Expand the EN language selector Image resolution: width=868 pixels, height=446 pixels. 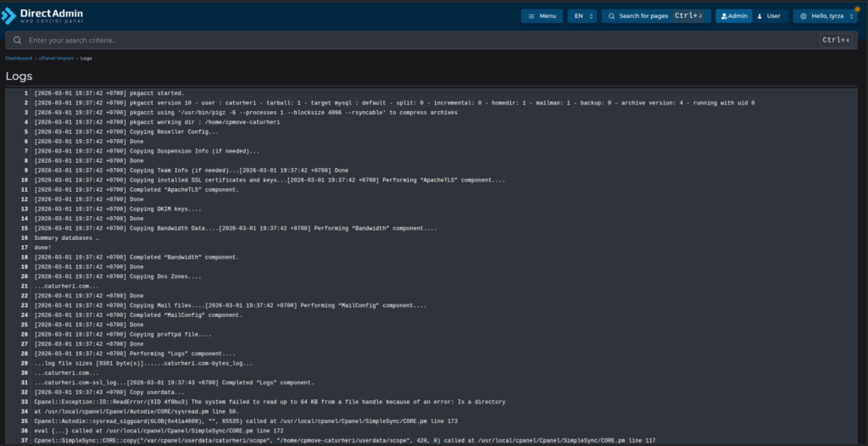581,16
